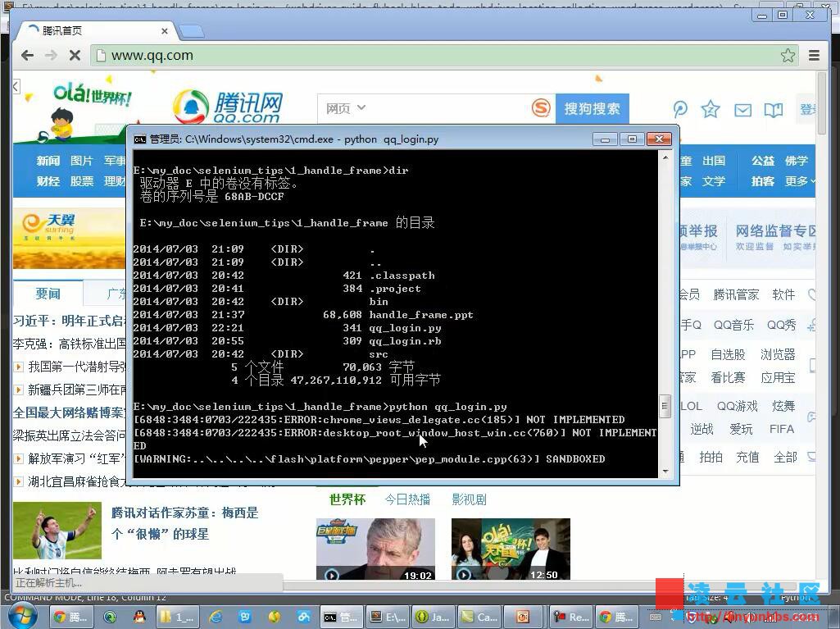Open the 佛学 navigation link
The height and width of the screenshot is (629, 840).
pyautogui.click(x=797, y=161)
